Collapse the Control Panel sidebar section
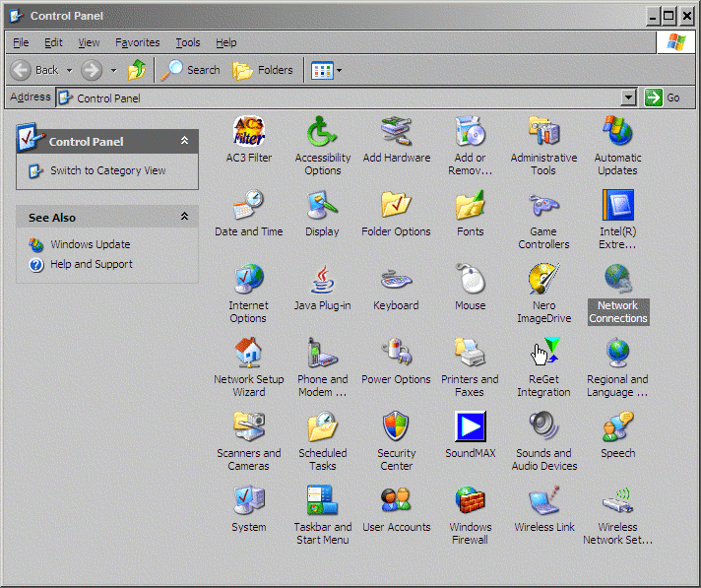 click(184, 141)
